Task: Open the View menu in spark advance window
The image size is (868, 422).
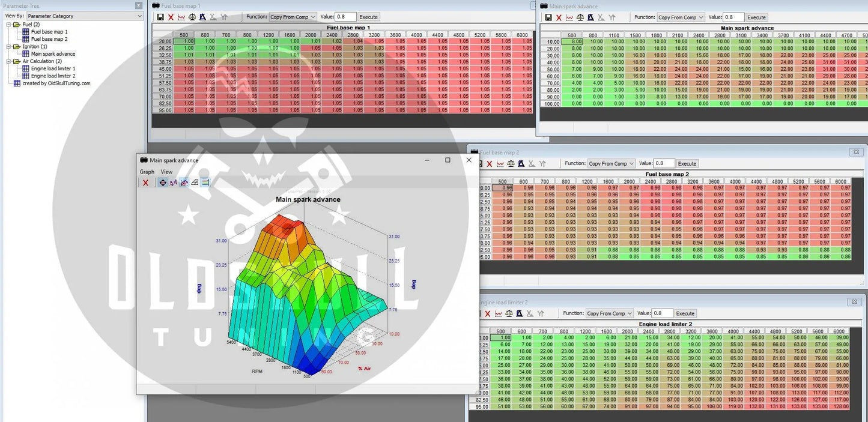Action: 166,172
